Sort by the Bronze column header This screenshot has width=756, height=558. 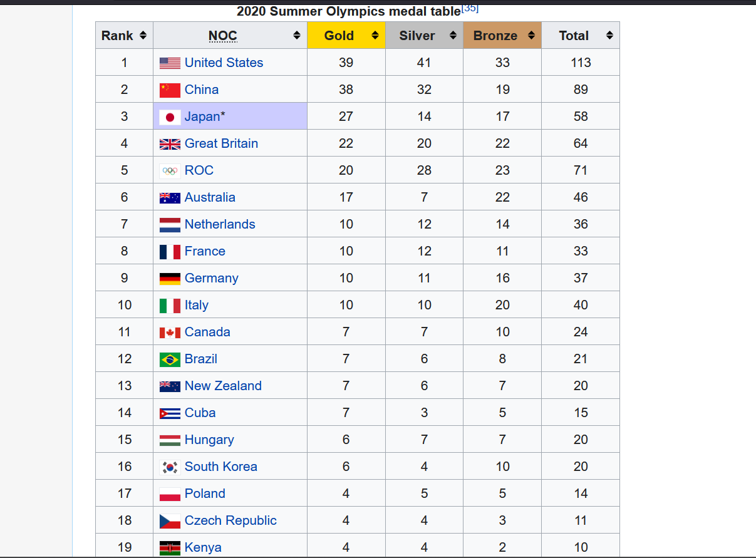pos(495,36)
